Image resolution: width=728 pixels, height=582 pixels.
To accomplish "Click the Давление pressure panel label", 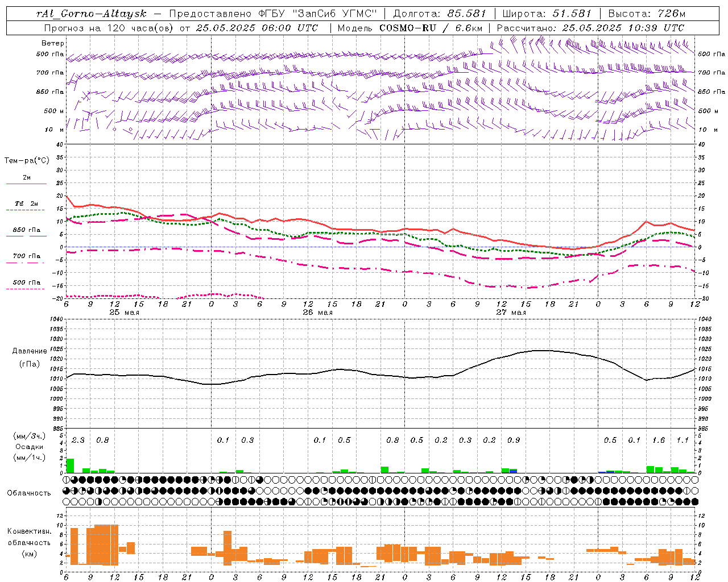I will pos(30,351).
